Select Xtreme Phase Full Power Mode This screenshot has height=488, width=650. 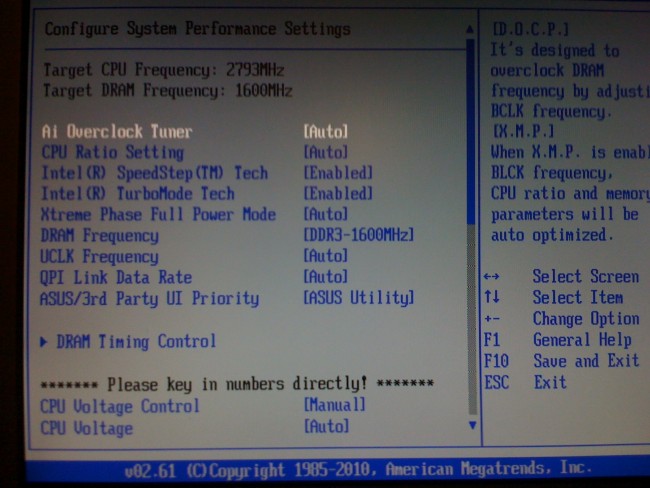click(x=158, y=215)
